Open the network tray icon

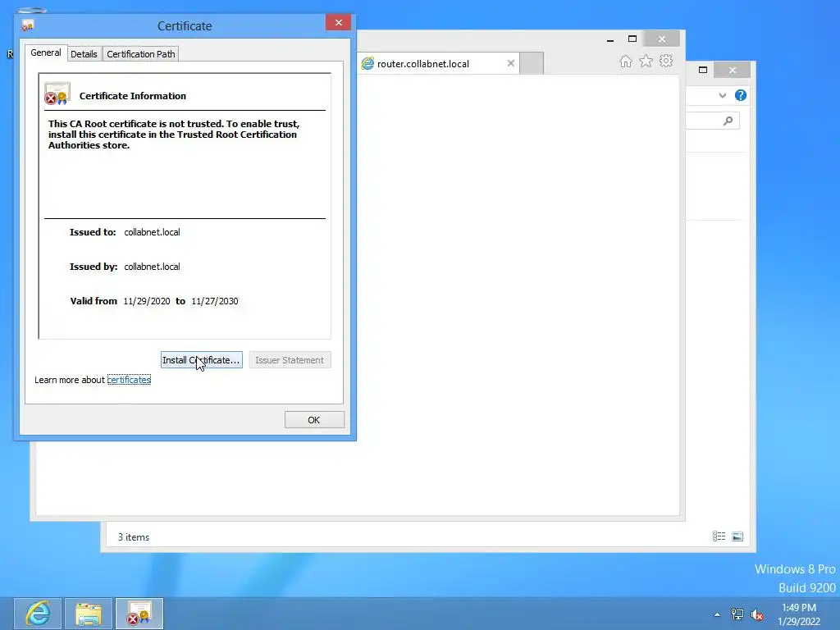pyautogui.click(x=737, y=614)
